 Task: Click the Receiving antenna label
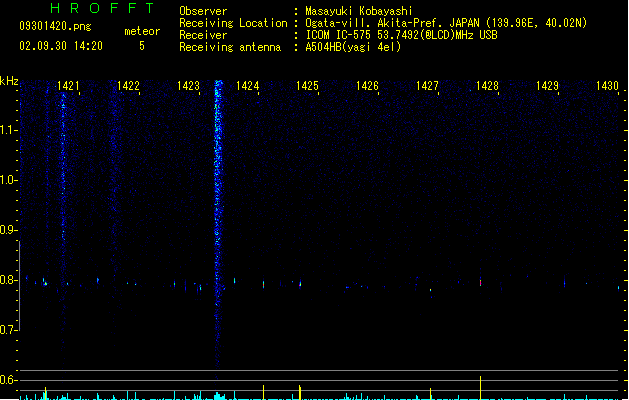[230, 47]
